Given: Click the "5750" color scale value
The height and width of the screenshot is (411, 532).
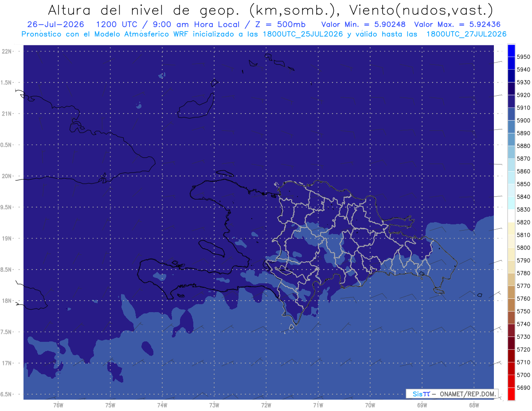Looking at the screenshot, I should (524, 311).
